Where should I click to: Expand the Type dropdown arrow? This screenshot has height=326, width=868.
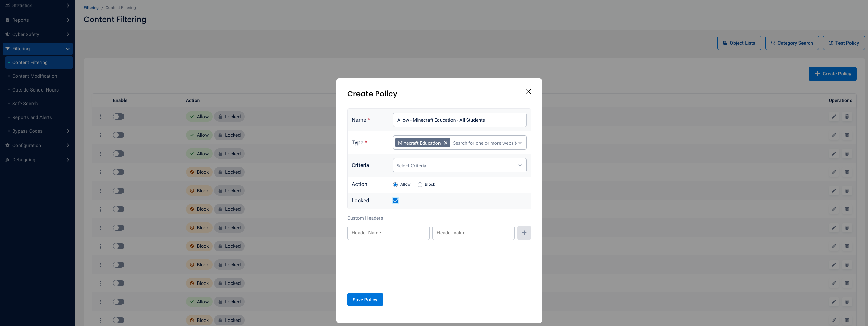pyautogui.click(x=520, y=143)
